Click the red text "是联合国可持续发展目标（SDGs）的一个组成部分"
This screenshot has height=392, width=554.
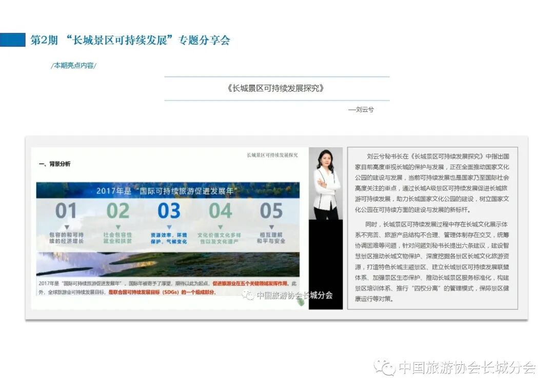[x=162, y=292]
